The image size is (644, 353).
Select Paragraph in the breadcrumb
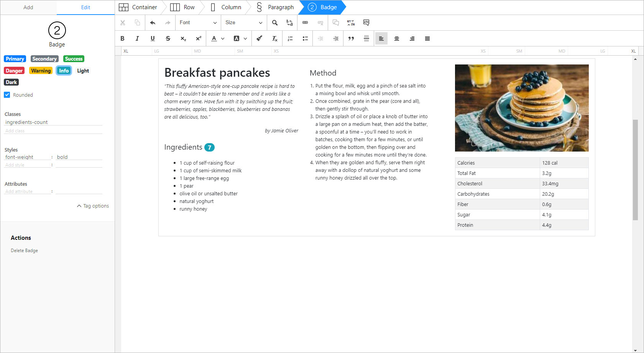coord(275,7)
